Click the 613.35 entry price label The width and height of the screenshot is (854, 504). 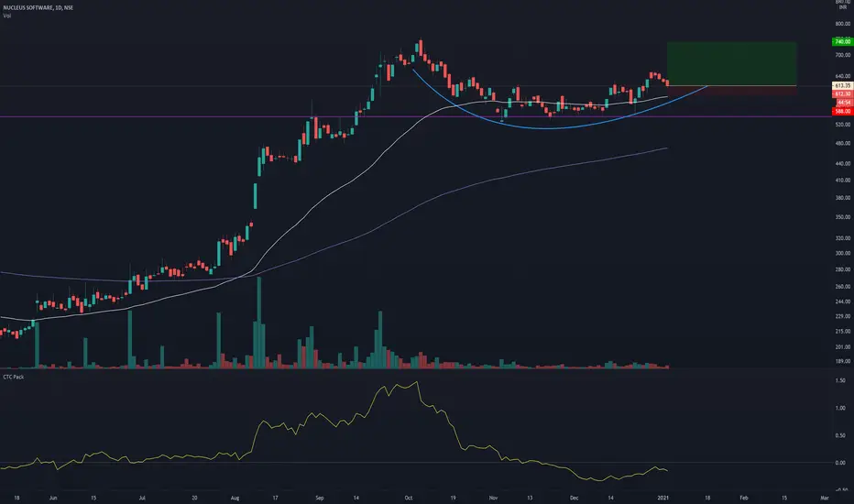tap(843, 85)
